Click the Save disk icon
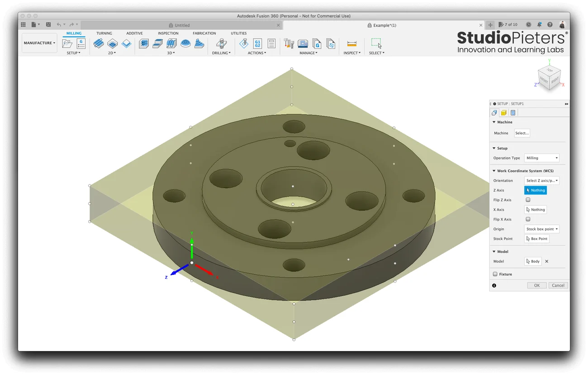Image resolution: width=588 pixels, height=375 pixels. (x=48, y=24)
